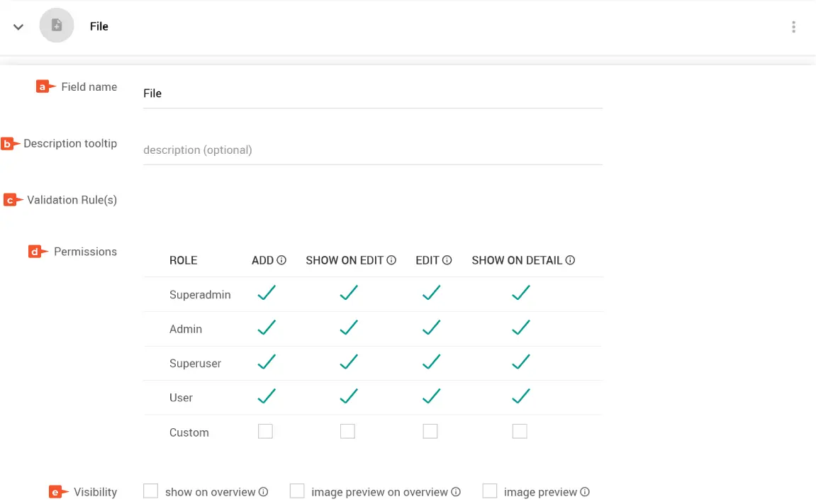Toggle Admin EDIT permission checkmark
This screenshot has height=504, width=816.
pos(431,327)
